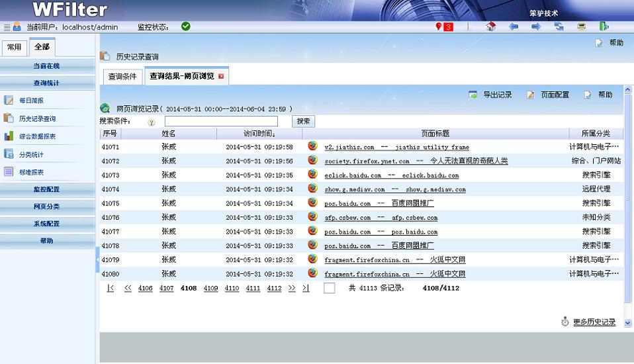Click the refresh icon in top toolbar
Screen dimensions: 634x364
coord(559,27)
